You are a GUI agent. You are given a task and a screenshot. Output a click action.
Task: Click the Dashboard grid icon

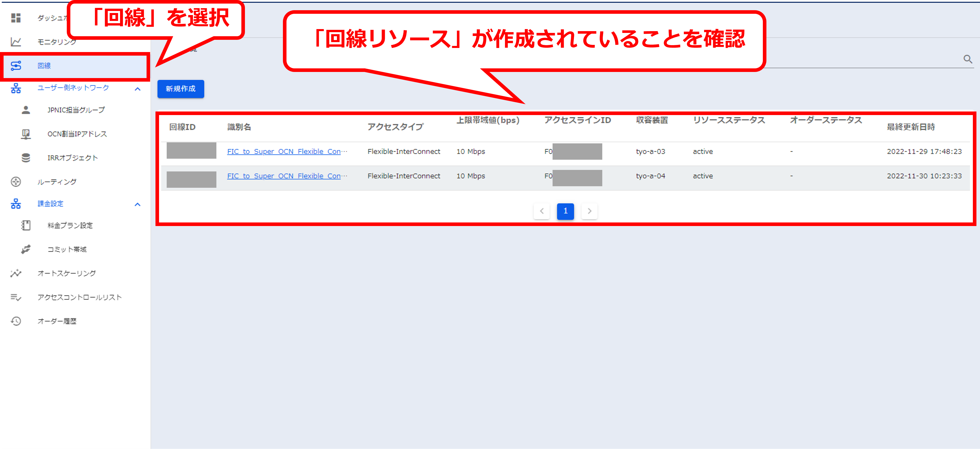(16, 18)
